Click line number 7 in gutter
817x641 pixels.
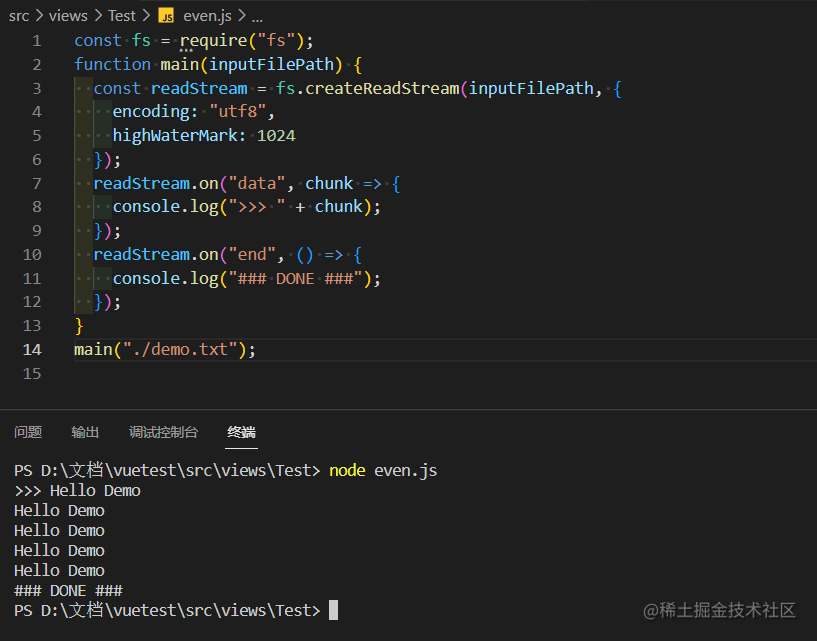36,183
